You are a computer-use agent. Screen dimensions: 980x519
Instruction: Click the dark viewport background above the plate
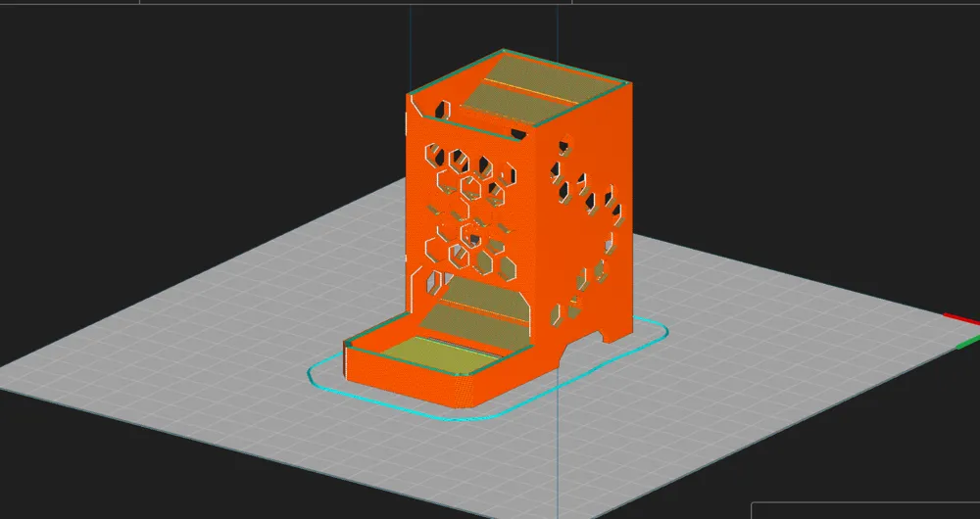[187, 94]
